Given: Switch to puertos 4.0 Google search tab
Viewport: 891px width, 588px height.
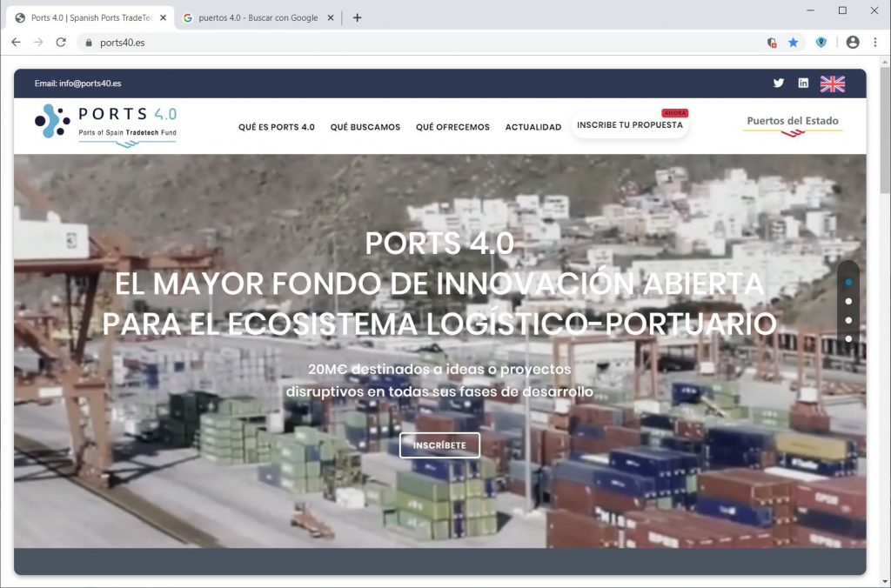Looking at the screenshot, I should click(x=258, y=17).
